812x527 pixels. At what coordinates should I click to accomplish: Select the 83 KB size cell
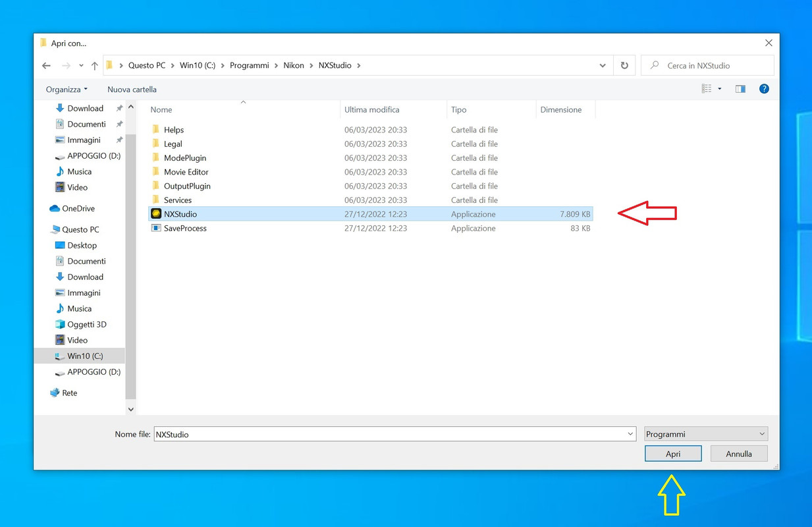(x=580, y=228)
